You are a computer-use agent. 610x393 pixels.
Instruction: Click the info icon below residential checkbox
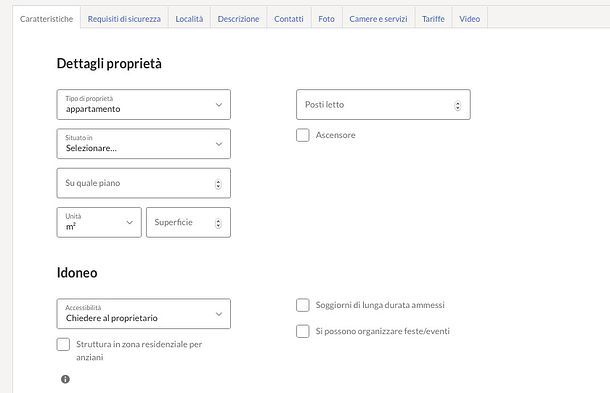(65, 379)
